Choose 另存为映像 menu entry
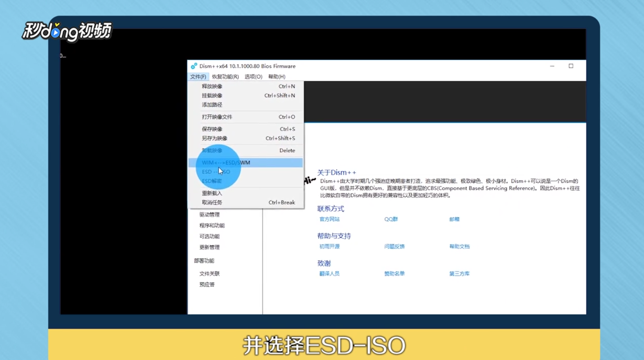 245,138
